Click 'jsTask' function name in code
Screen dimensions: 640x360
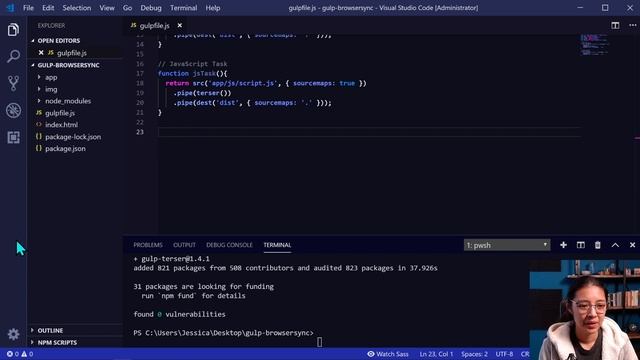204,73
